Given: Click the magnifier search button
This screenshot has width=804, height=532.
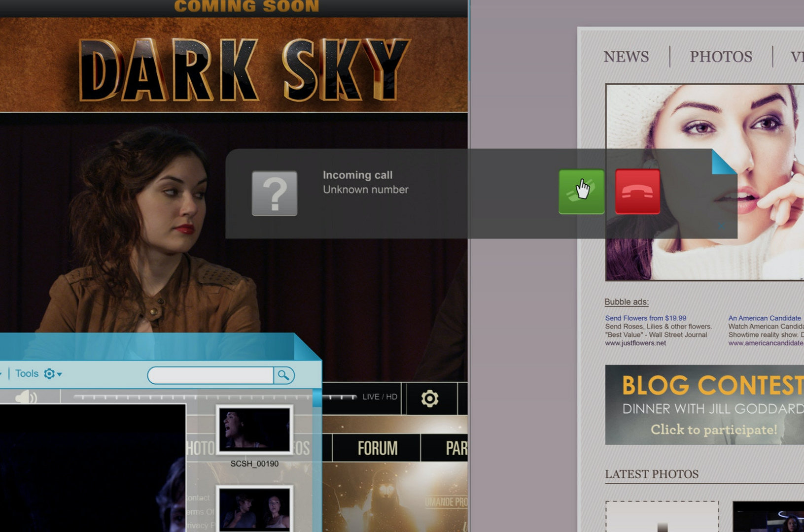Looking at the screenshot, I should [284, 375].
